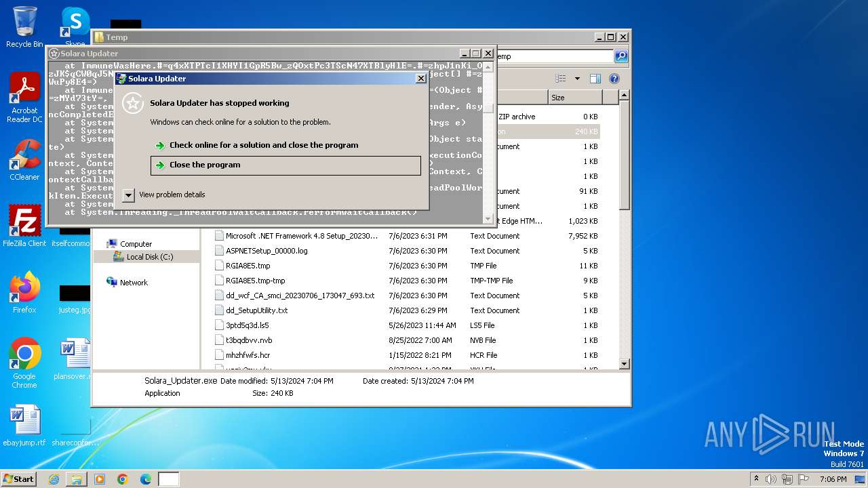Screen dimensions: 868x488
Task: Click Explorer search button magnifier
Action: point(620,56)
